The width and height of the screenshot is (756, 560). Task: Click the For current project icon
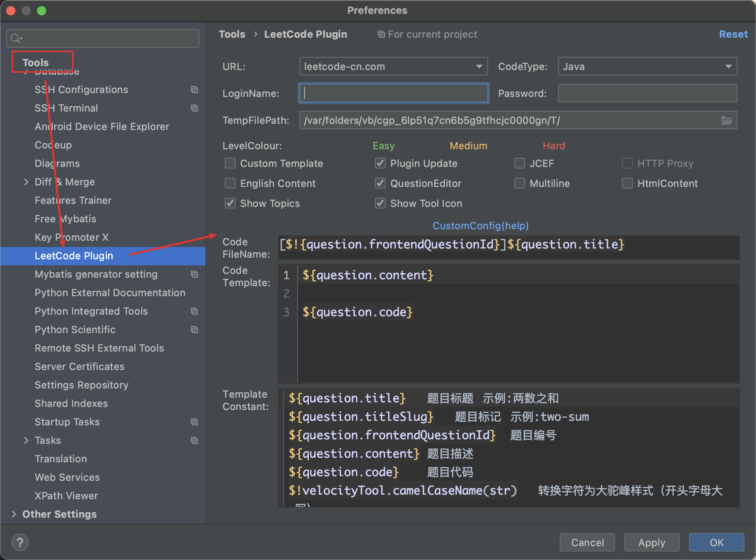tap(381, 35)
